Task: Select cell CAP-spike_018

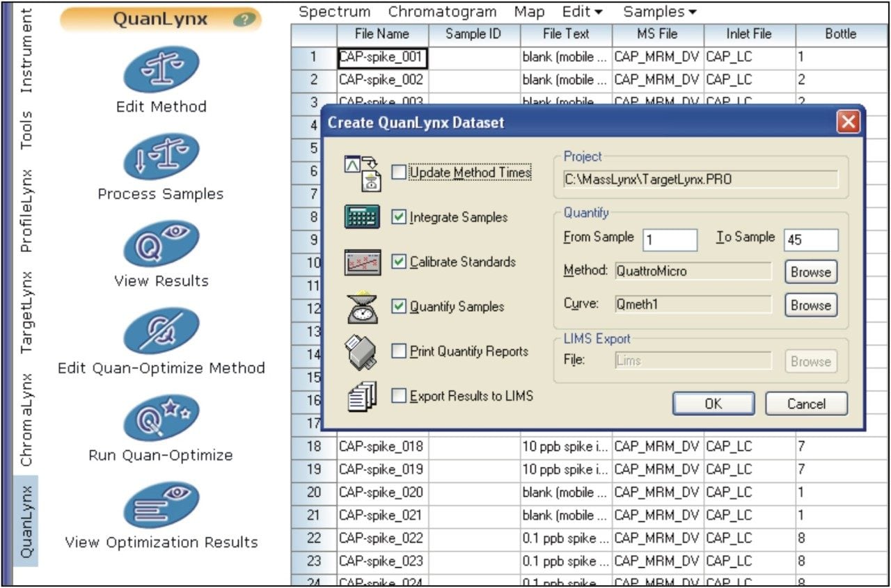Action: [382, 446]
